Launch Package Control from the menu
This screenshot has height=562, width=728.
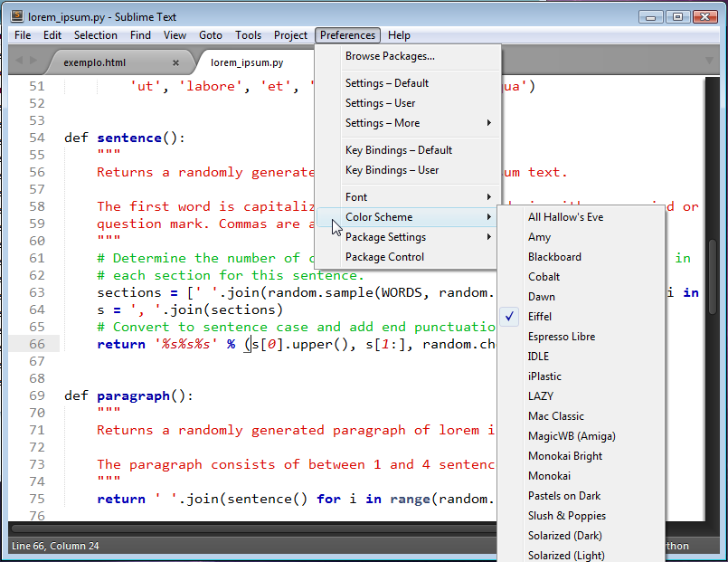[384, 257]
